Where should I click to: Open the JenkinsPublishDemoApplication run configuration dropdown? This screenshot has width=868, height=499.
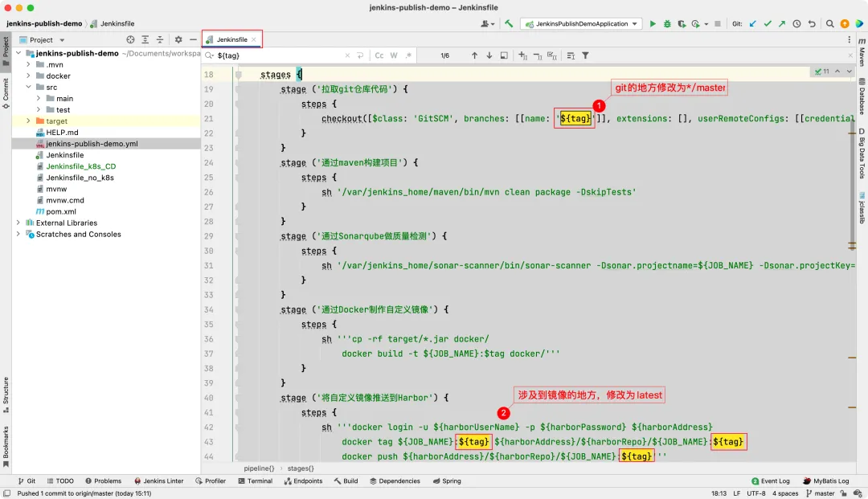click(581, 24)
